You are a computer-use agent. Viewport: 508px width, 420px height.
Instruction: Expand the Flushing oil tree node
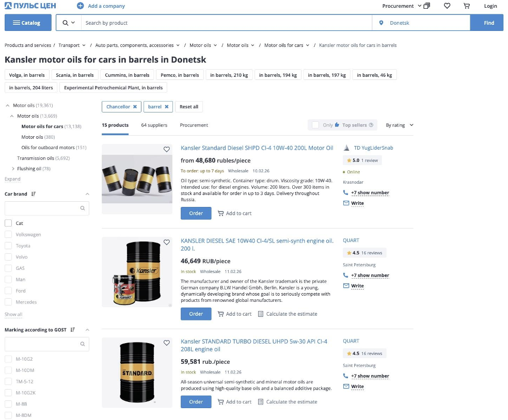tap(13, 169)
